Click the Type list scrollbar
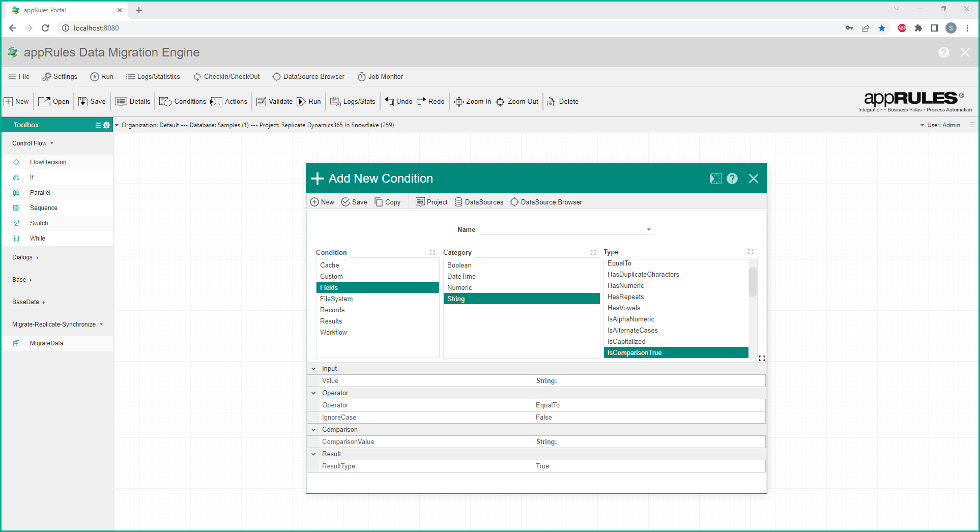 coord(753,282)
